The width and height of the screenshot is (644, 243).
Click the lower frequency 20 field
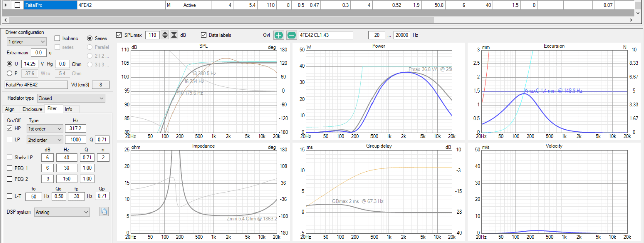click(377, 35)
